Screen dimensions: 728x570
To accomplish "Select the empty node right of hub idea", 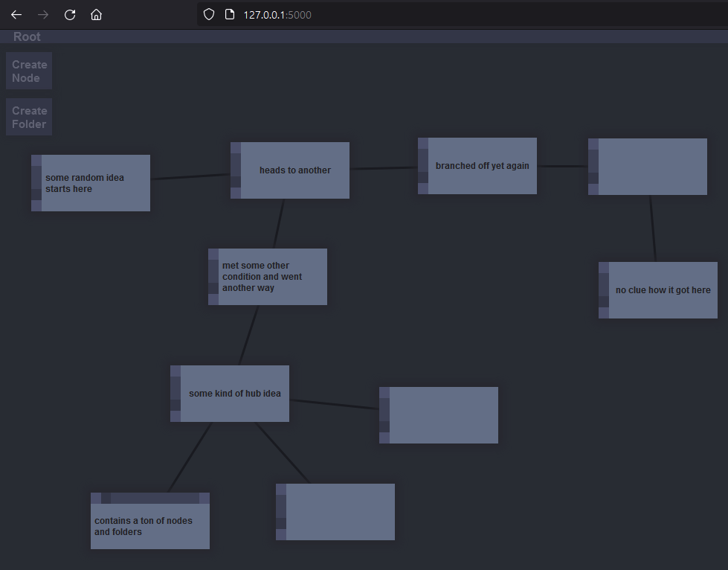I will point(439,415).
